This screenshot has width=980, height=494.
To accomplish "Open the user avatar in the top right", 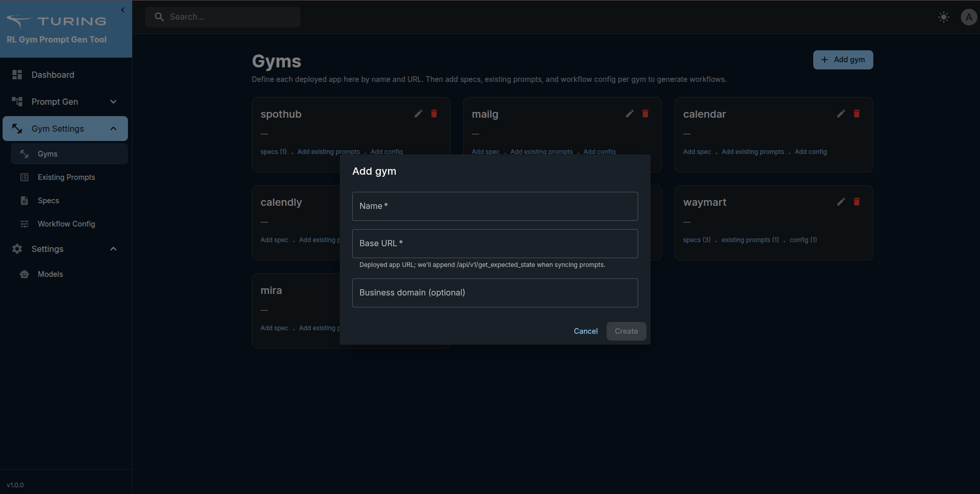I will click(x=969, y=17).
